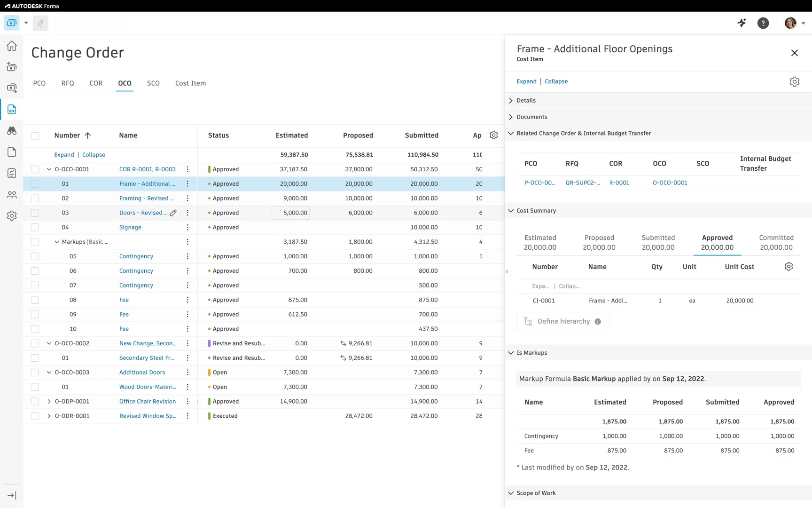Open the Office Chair Revision link
Screen dimensions: 812x508
click(x=148, y=402)
